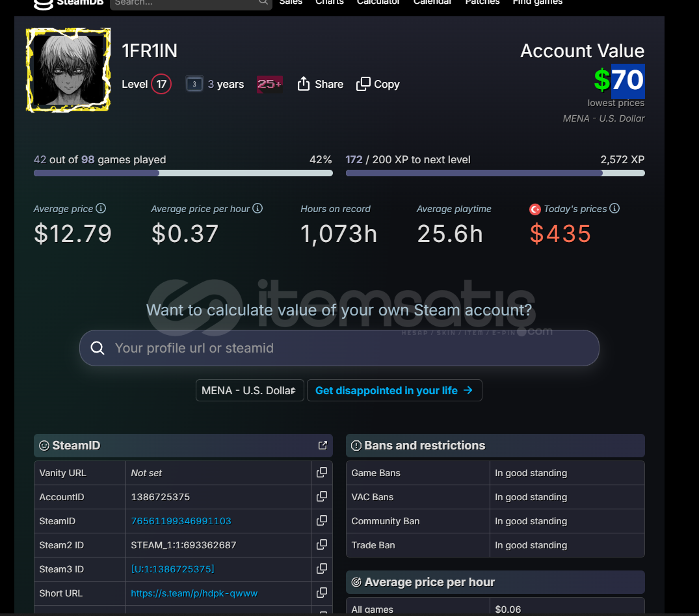
Task: Click the $435 today's prices value
Action: [561, 234]
